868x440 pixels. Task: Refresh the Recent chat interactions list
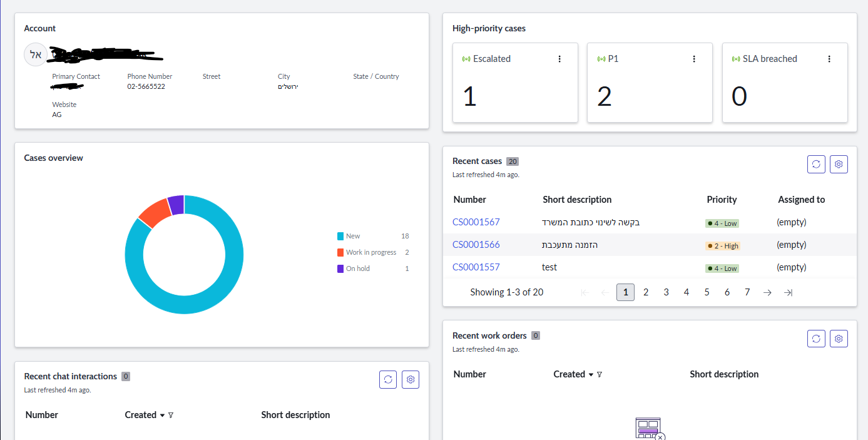pos(388,379)
